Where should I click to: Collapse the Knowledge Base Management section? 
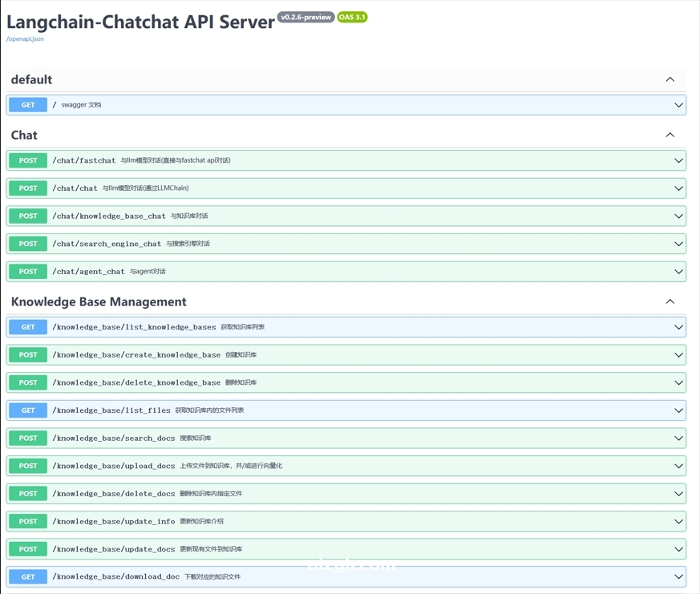pos(670,301)
